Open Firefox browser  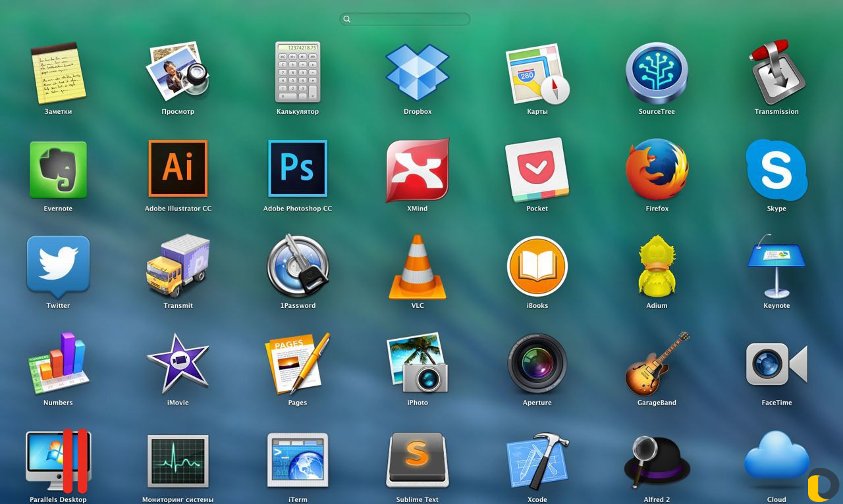[x=657, y=170]
